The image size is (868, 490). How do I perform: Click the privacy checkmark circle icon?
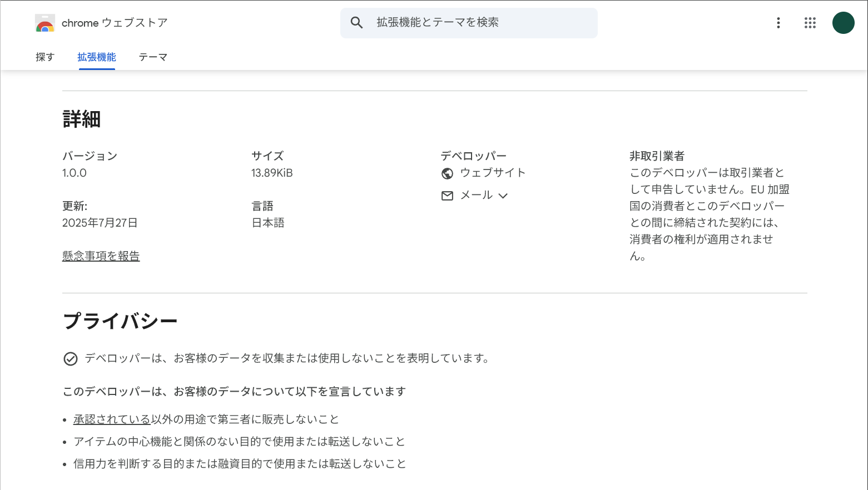(71, 359)
